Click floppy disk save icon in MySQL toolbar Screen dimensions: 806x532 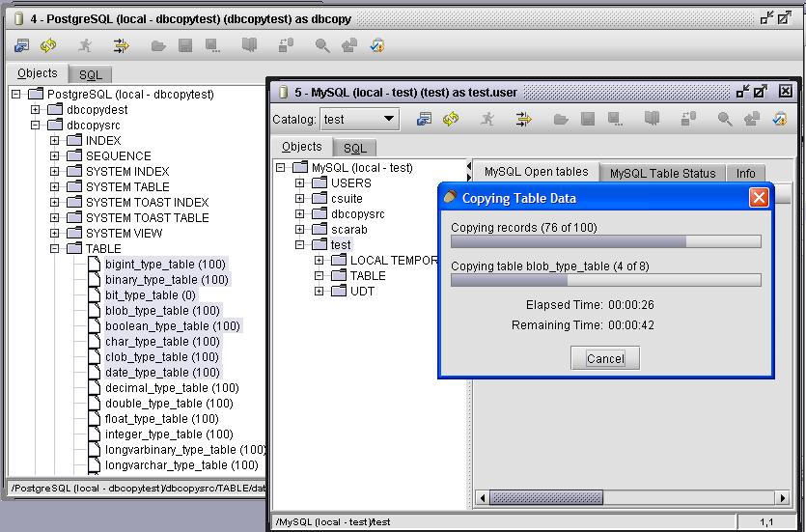(586, 119)
